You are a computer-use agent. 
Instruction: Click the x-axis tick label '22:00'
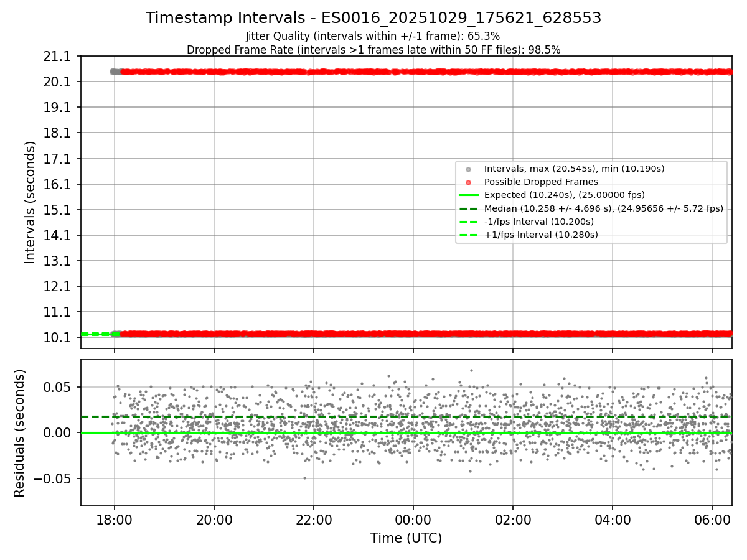pos(313,519)
